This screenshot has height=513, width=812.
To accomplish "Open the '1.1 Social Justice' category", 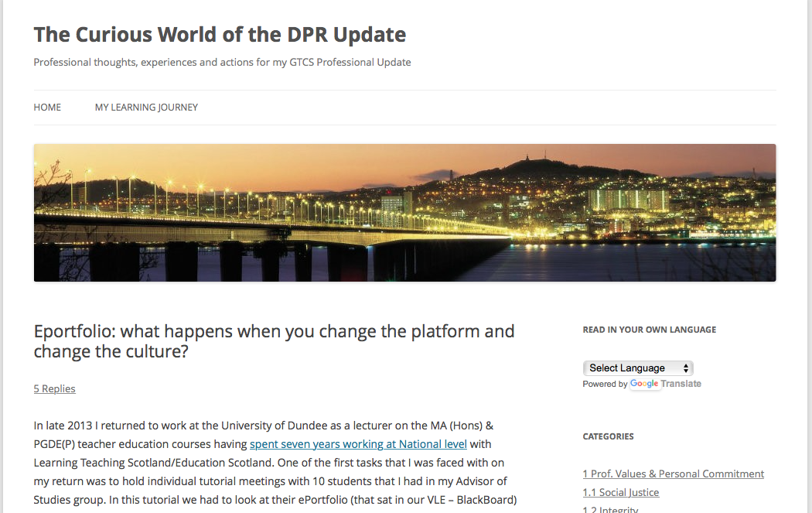I will [x=620, y=492].
